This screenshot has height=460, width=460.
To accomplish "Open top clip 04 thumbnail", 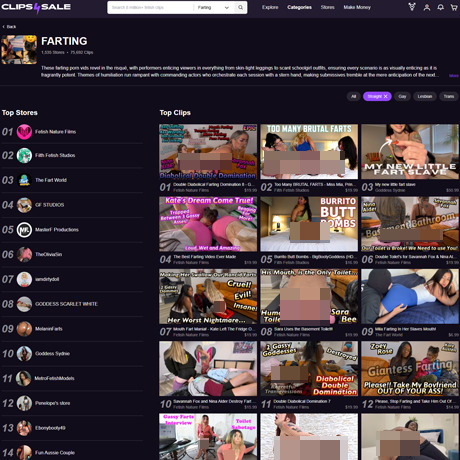I will pos(208,224).
